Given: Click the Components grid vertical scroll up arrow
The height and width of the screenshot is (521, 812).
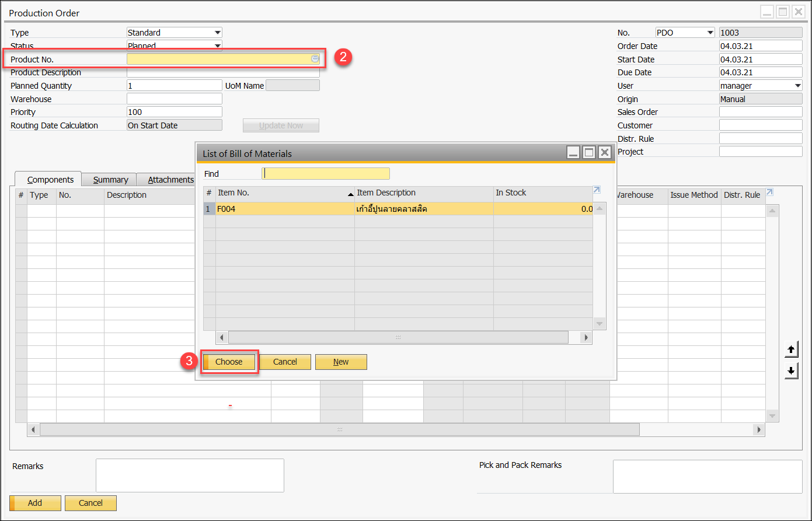Looking at the screenshot, I should (x=772, y=211).
